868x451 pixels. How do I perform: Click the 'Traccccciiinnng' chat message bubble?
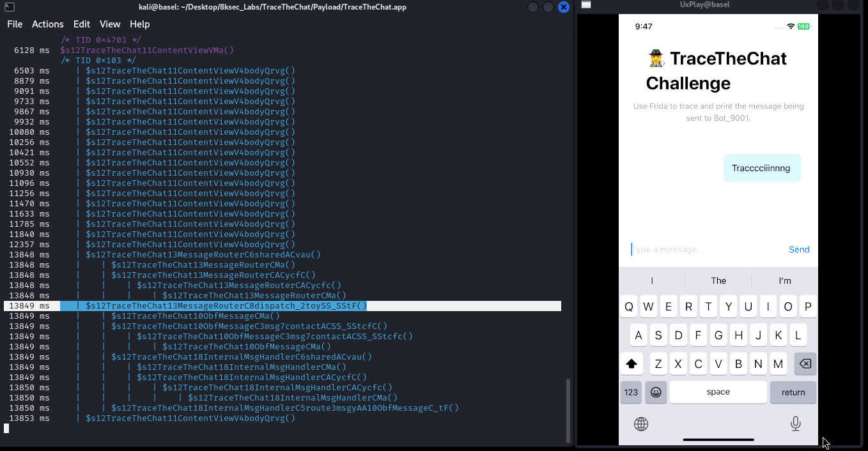point(761,169)
